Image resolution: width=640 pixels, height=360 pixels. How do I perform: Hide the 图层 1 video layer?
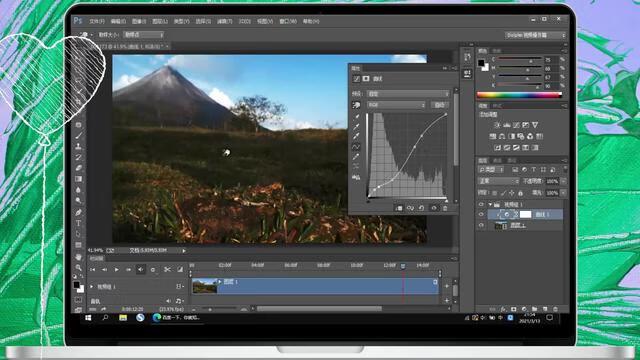pos(481,225)
